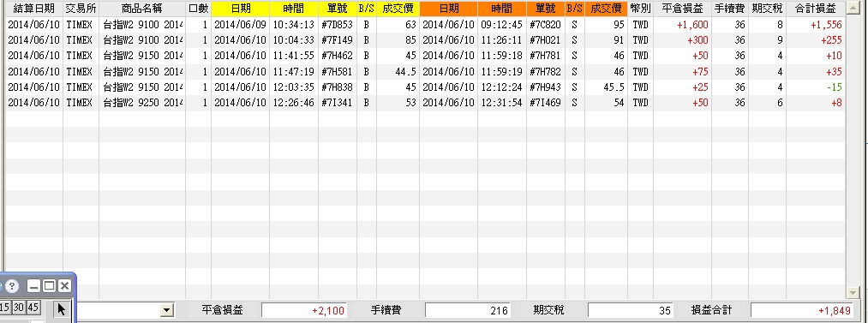Screen dimensions: 868x323
Task: Click the help question mark icon
Action: click(x=12, y=286)
